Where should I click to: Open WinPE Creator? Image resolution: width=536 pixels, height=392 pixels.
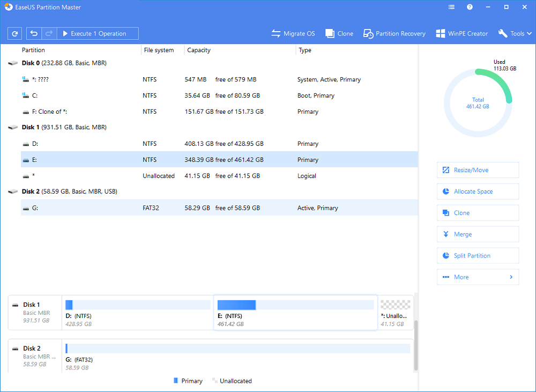click(461, 33)
